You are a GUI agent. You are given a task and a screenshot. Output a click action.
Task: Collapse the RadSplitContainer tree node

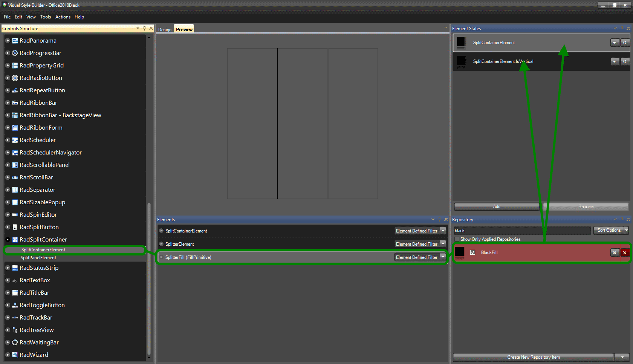tap(8, 240)
